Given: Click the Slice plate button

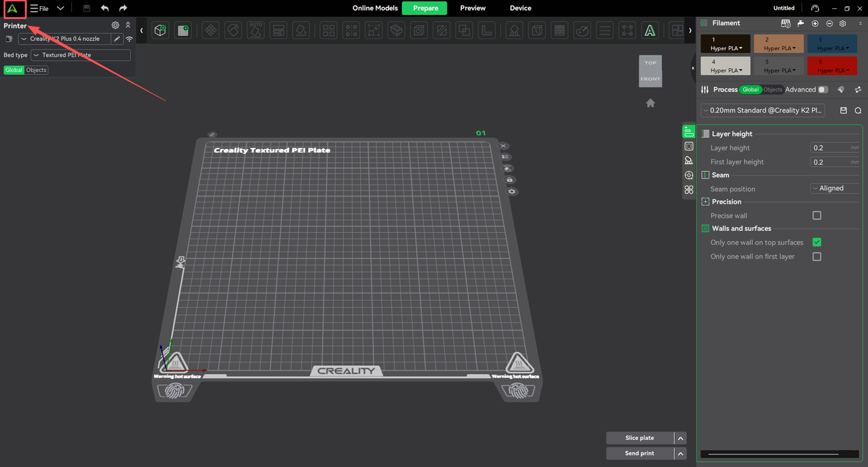Looking at the screenshot, I should [639, 438].
